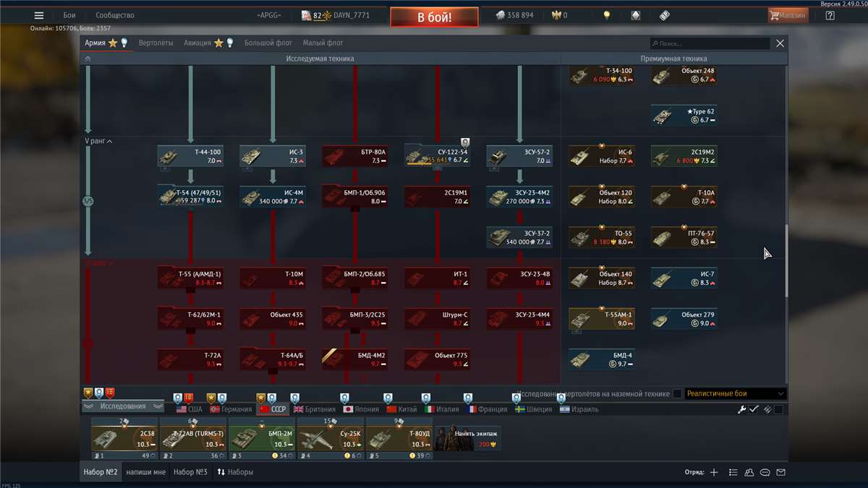Screen dimensions: 868x488
Task: Open the mail envelope icon
Action: point(780,472)
